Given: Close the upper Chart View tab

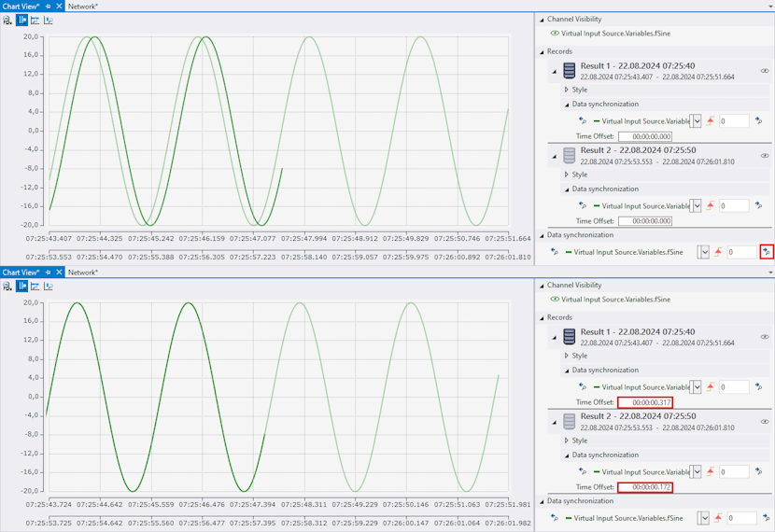Looking at the screenshot, I should 59,7.
